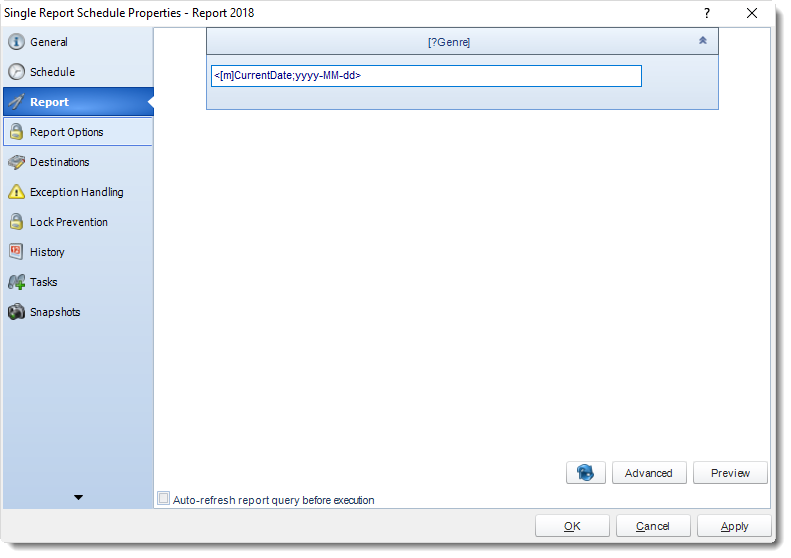Click the Tasks icon

tap(16, 282)
